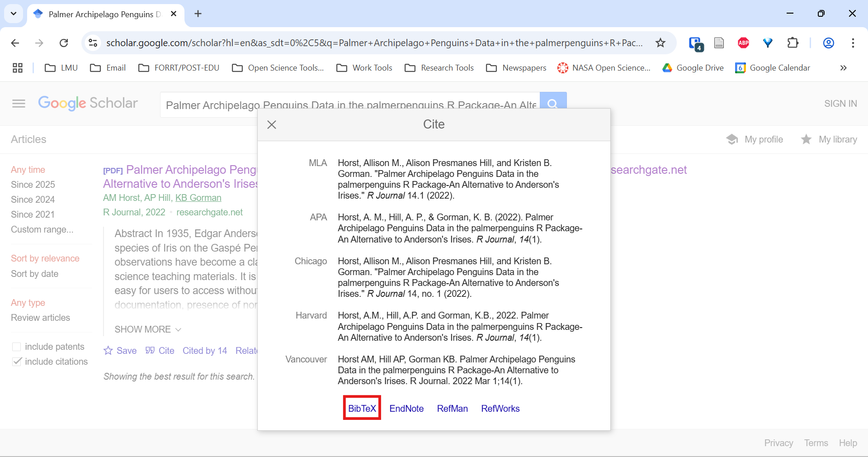Expand abstract with SHOW MORE
868x457 pixels.
[x=148, y=329]
